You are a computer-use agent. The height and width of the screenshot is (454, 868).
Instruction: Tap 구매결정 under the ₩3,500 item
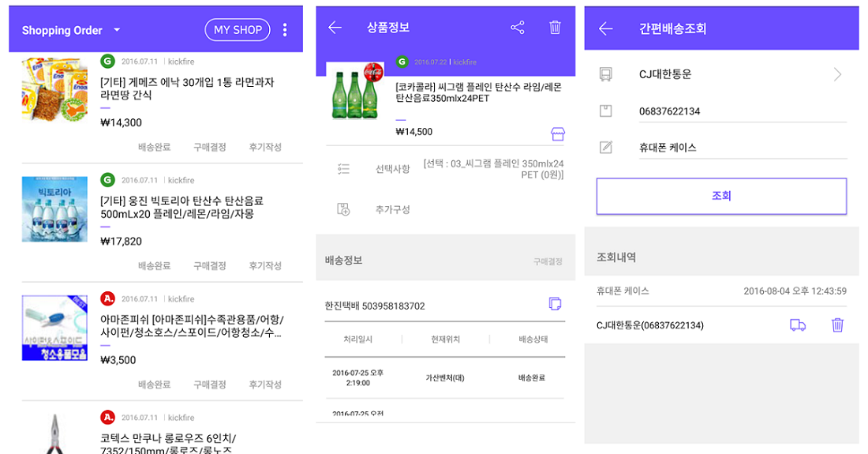210,385
